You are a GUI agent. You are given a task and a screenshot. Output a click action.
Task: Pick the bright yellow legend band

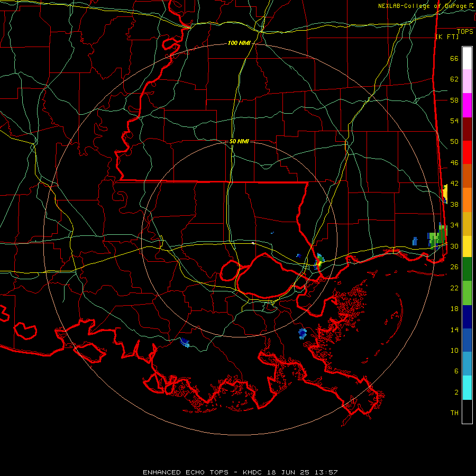(467, 246)
